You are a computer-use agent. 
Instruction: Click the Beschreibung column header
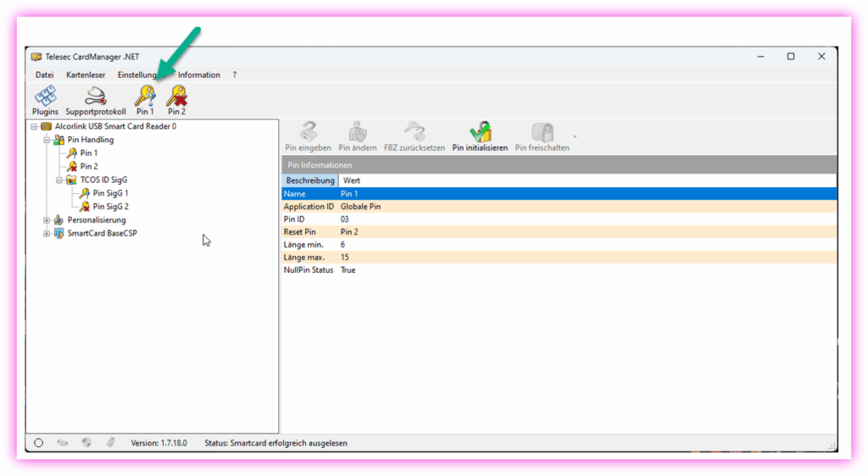tap(310, 180)
